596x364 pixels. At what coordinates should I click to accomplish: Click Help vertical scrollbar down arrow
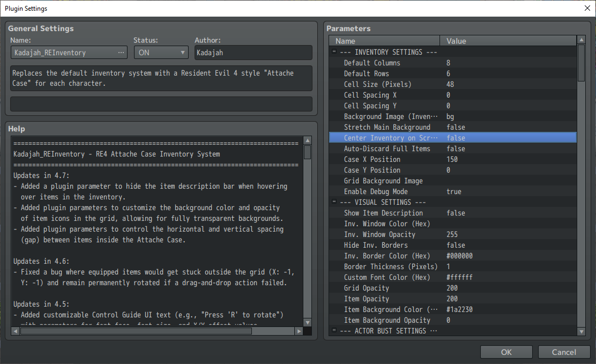point(308,323)
